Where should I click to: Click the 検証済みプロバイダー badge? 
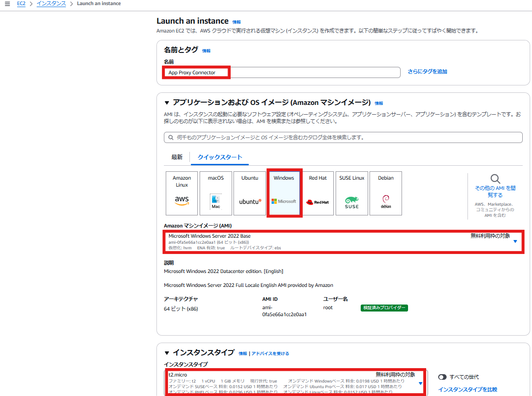pyautogui.click(x=384, y=308)
